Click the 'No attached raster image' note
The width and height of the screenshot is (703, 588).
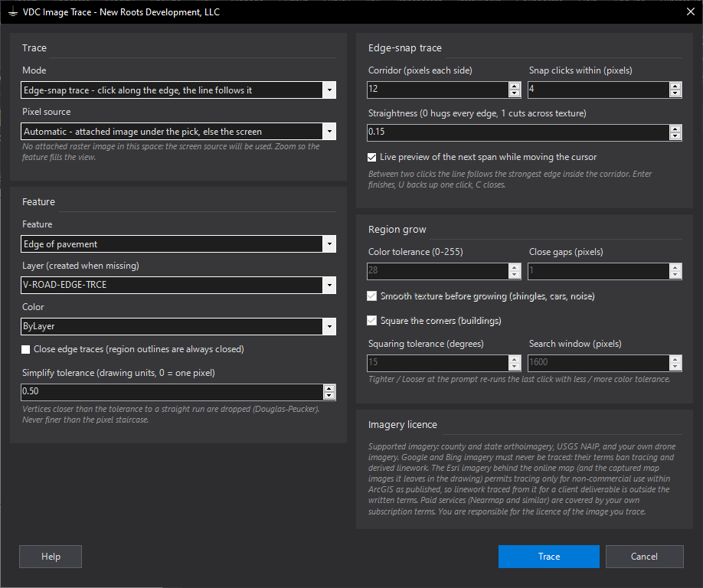point(171,152)
